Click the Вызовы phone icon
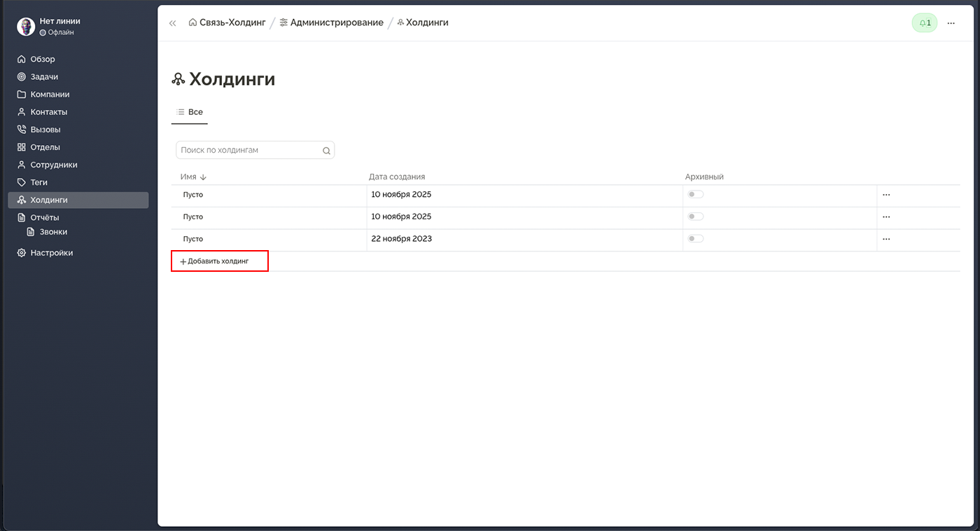 (x=21, y=130)
